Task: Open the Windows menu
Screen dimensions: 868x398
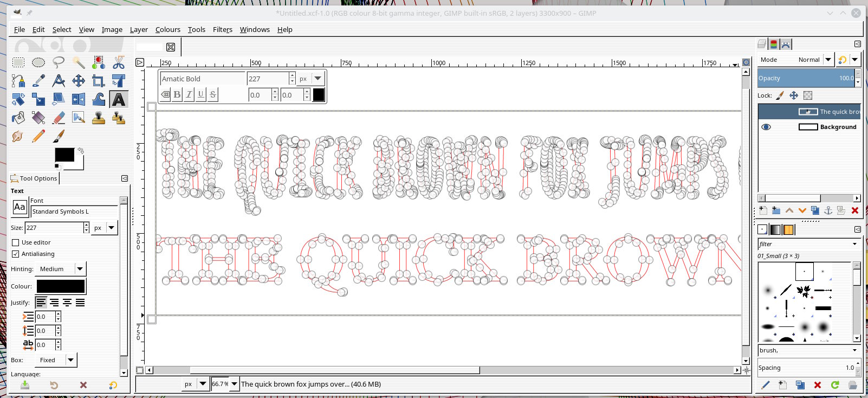Action: pos(255,29)
